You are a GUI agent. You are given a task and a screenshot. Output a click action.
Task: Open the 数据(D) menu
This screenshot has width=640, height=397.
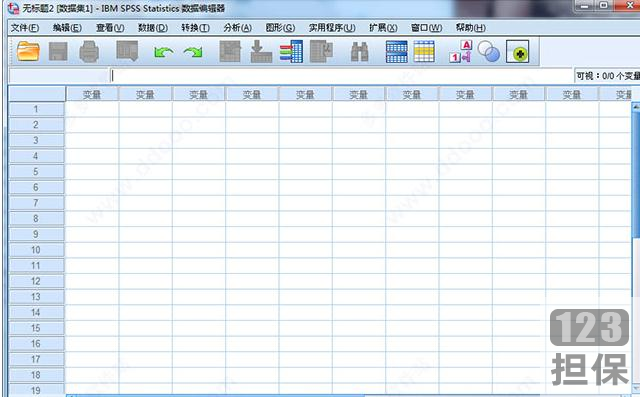[153, 28]
